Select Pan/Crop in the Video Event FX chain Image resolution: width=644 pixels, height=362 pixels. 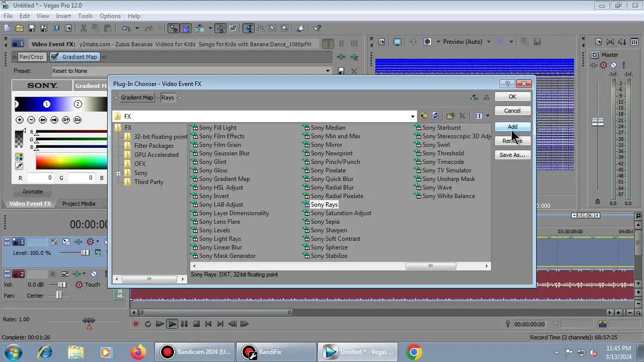[x=31, y=57]
